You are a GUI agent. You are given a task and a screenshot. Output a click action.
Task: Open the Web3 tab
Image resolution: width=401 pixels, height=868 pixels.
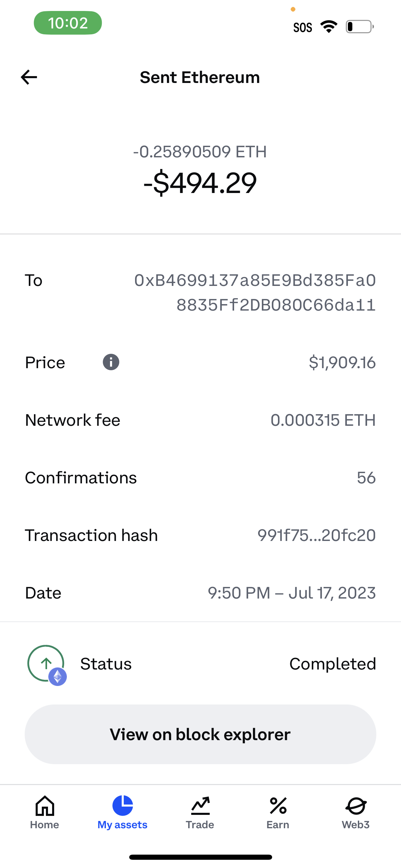(x=356, y=812)
